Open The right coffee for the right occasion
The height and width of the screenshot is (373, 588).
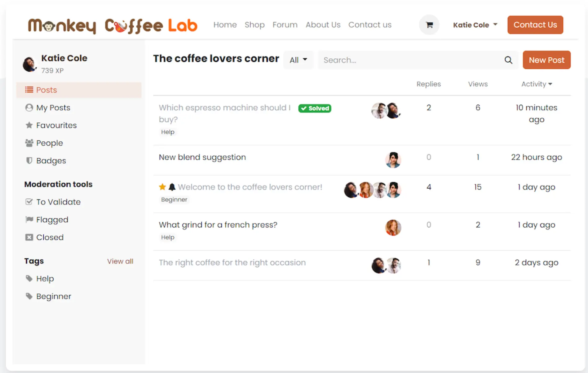pos(232,262)
